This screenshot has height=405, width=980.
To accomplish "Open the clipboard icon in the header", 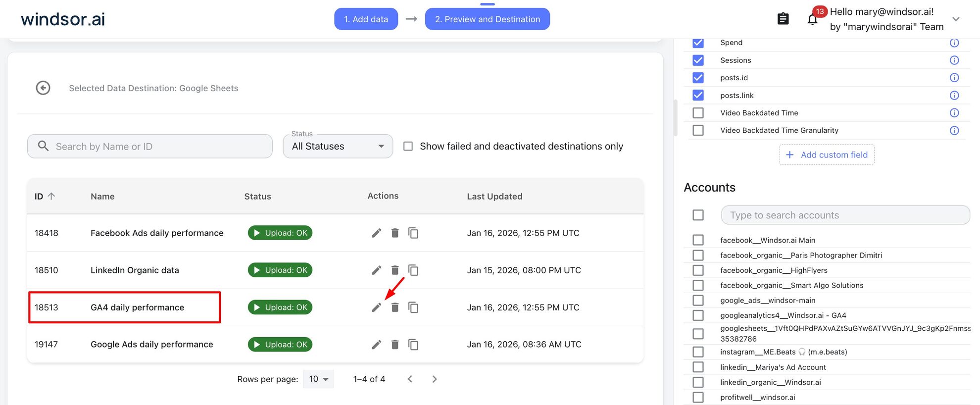I will tap(783, 19).
